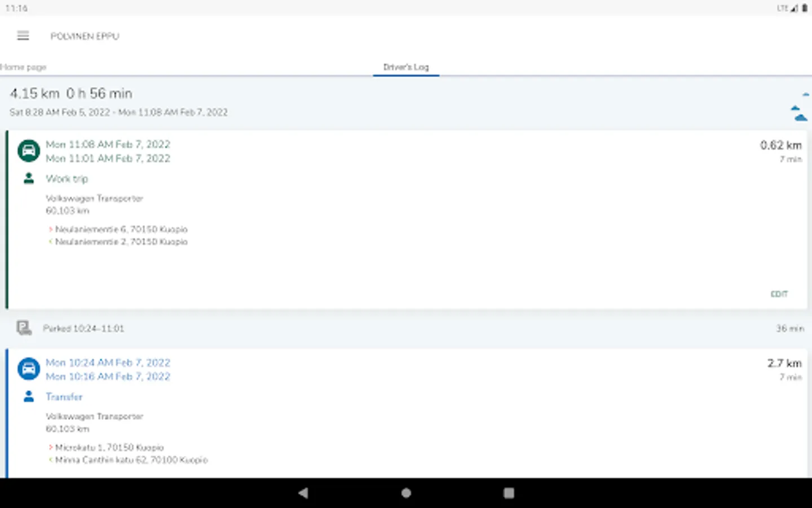Select the 36 min parked duration
The image size is (812, 508).
pos(789,329)
